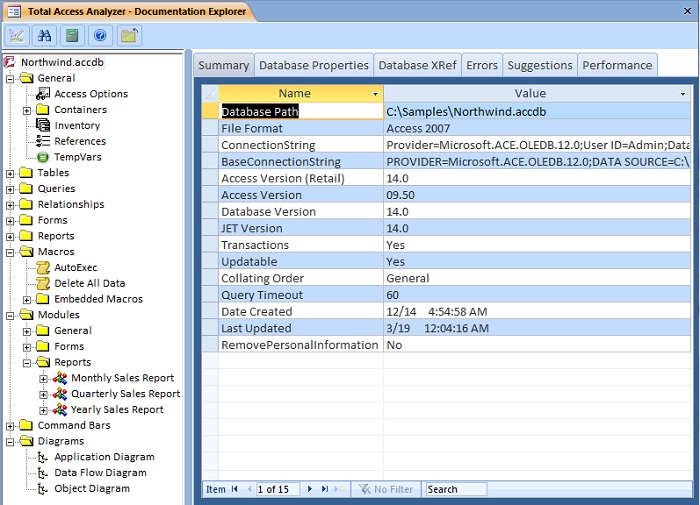Go to first record navigation button
Viewport: 700px width, 505px height.
pyautogui.click(x=235, y=489)
